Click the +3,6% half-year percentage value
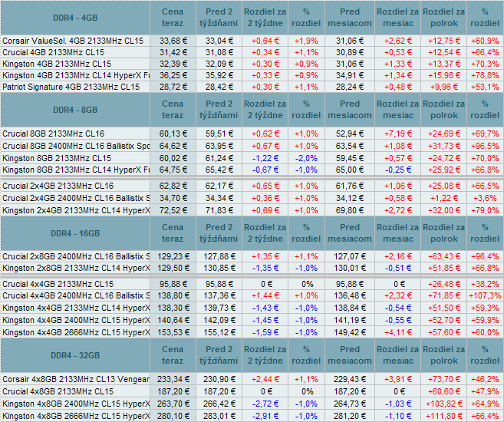 (485, 198)
